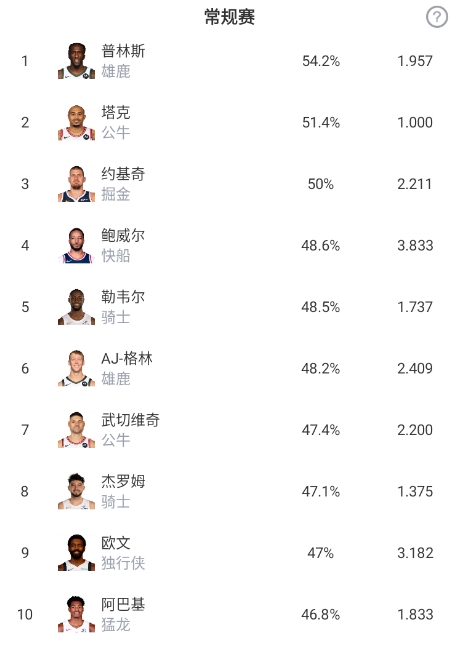Select 独行侠 team label
The height and width of the screenshot is (645, 461).
pos(123,563)
